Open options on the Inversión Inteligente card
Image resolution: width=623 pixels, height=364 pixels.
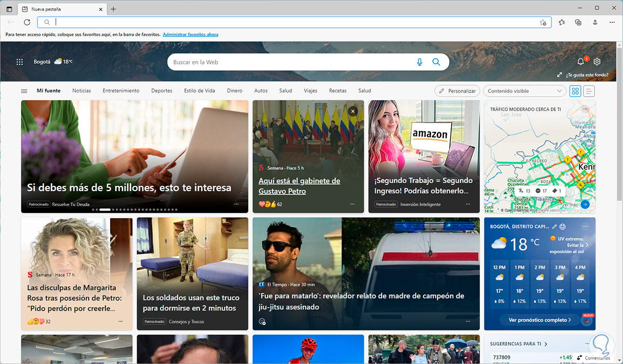(x=468, y=205)
